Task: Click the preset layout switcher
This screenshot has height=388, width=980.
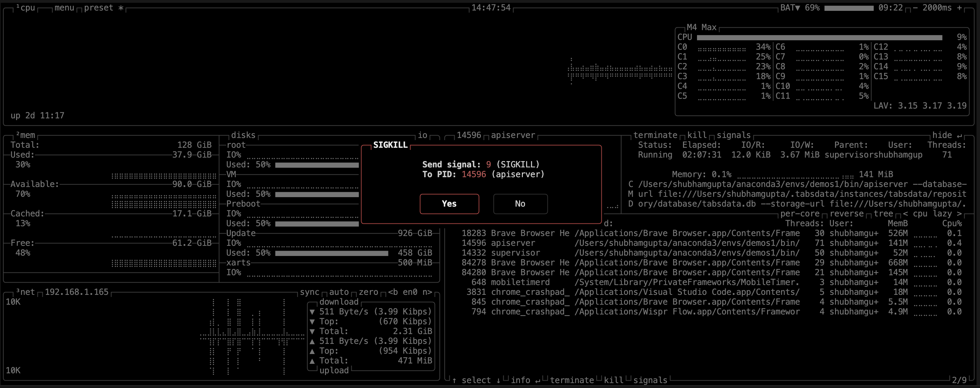Action: click(x=98, y=7)
